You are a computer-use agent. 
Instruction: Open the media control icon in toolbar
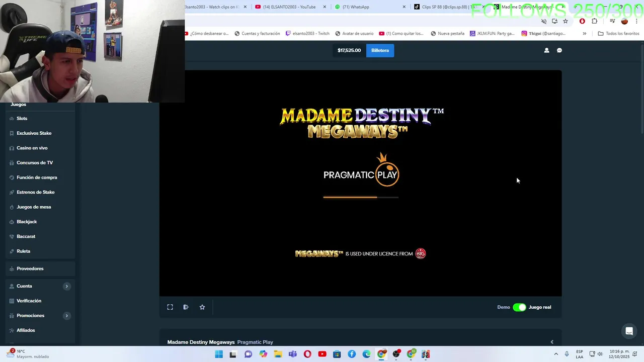pyautogui.click(x=612, y=21)
